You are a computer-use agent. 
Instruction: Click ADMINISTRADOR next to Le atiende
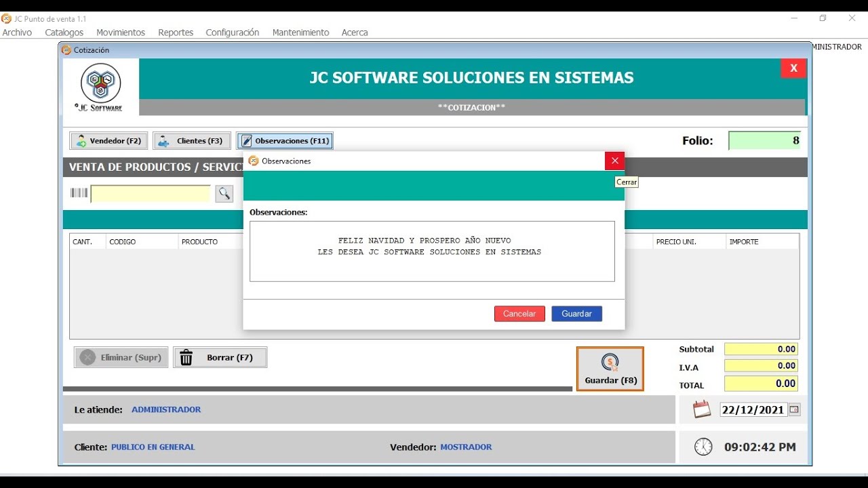[166, 410]
